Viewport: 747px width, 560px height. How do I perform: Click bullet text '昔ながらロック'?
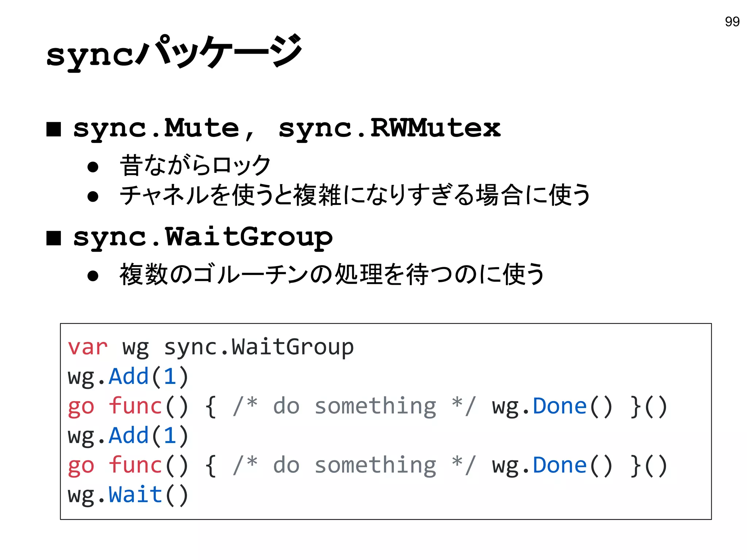195,165
